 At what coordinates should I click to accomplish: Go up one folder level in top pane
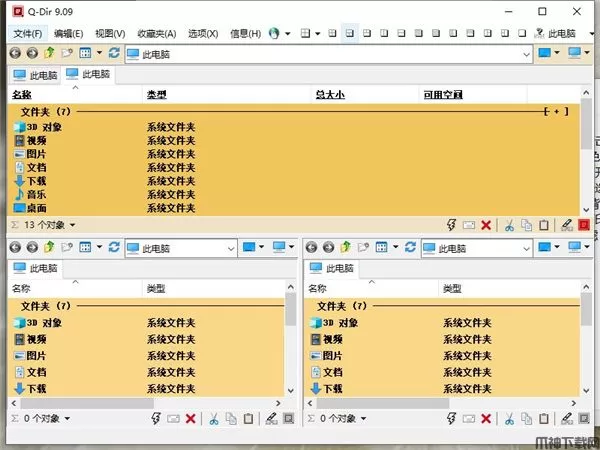pyautogui.click(x=49, y=53)
